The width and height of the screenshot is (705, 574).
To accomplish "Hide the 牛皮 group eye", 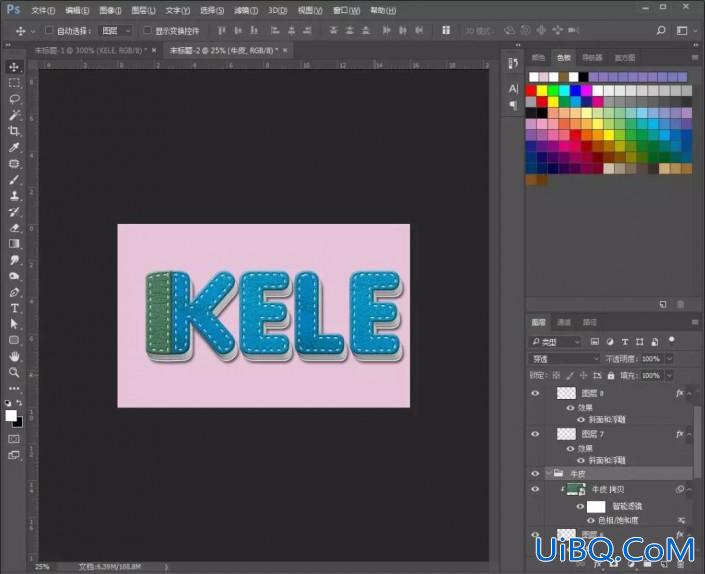I will [x=535, y=474].
